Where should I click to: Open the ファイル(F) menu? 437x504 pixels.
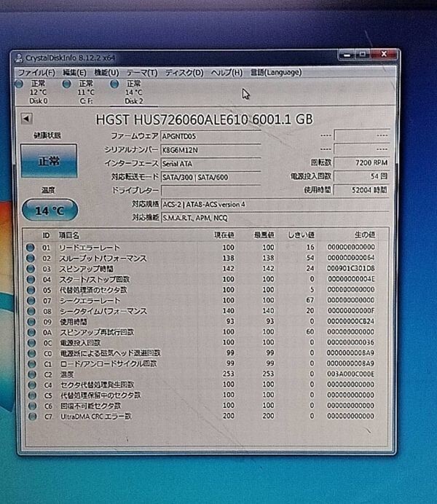pos(36,73)
